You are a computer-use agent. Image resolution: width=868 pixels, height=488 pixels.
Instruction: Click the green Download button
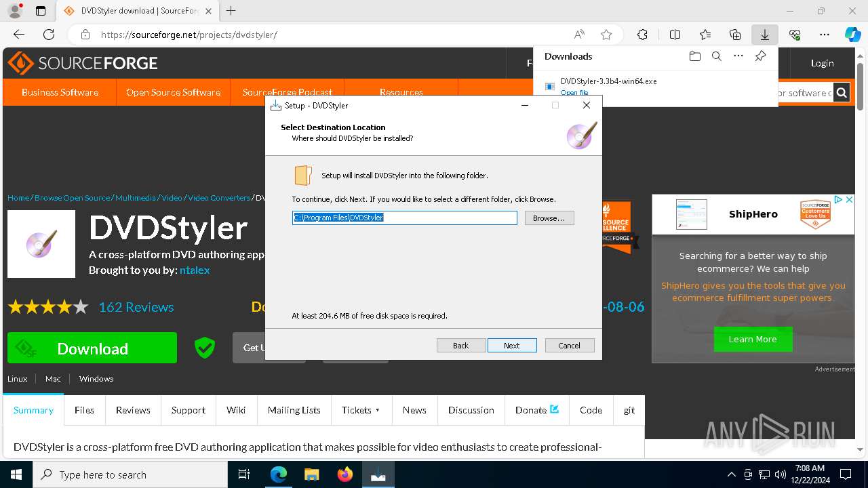tap(92, 348)
